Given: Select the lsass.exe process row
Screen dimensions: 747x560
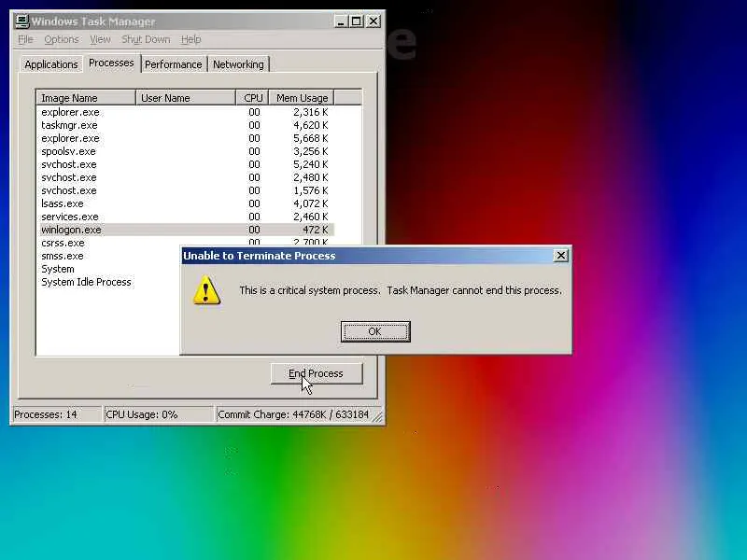Looking at the screenshot, I should [x=187, y=203].
